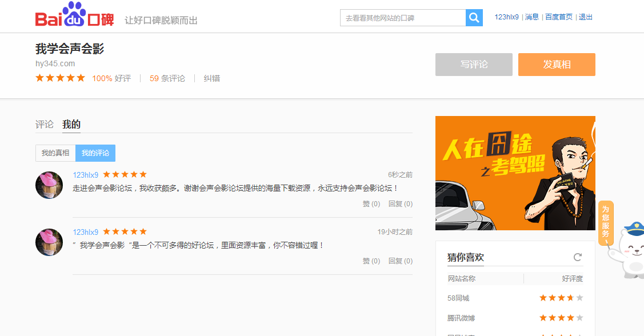This screenshot has width=644, height=336.
Task: Go to 百度首页
Action: click(559, 17)
